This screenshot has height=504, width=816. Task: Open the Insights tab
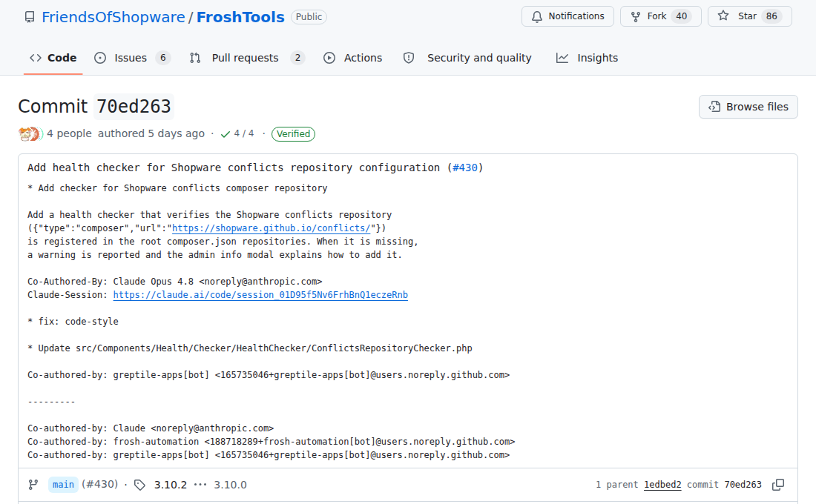tap(587, 58)
